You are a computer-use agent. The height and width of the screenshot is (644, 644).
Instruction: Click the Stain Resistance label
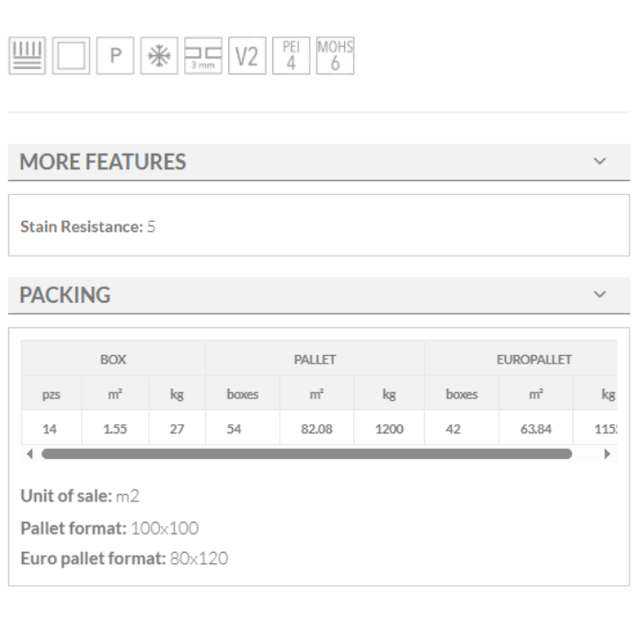tap(80, 225)
